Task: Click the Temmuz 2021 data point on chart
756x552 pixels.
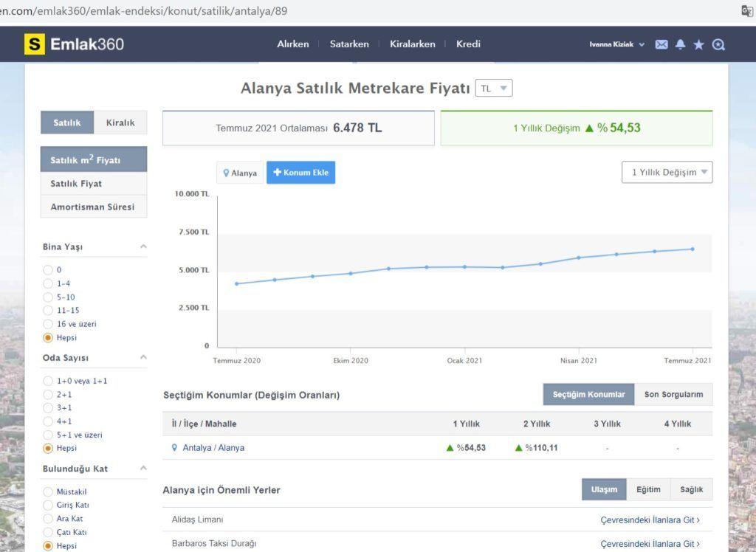Action: [692, 249]
